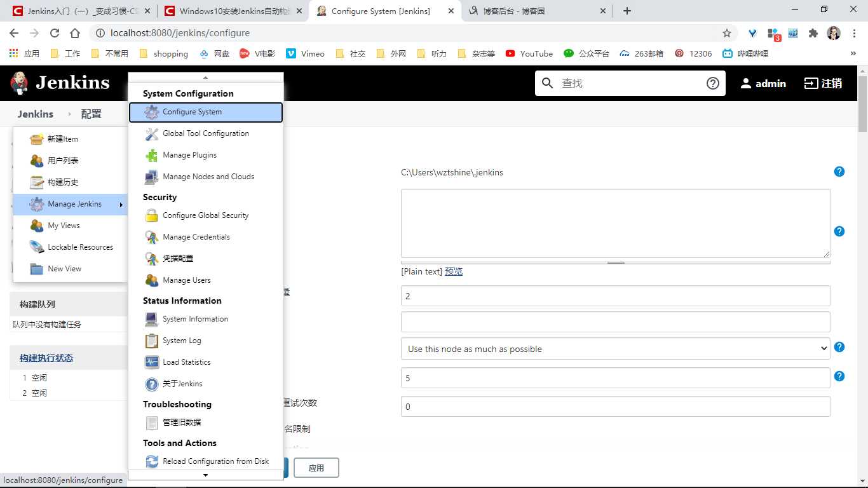Click the 构建执行状态 link
868x488 pixels.
click(x=46, y=358)
